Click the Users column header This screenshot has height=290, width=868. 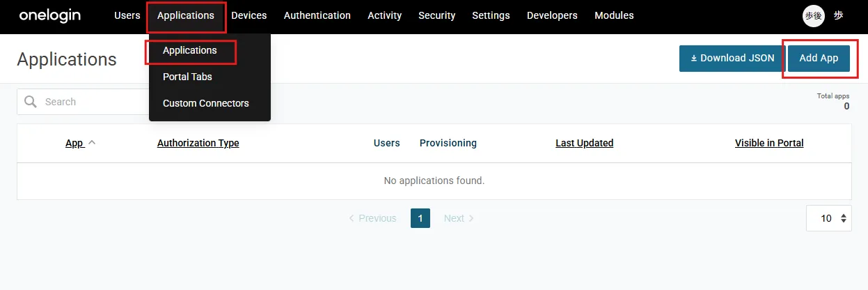pos(387,143)
